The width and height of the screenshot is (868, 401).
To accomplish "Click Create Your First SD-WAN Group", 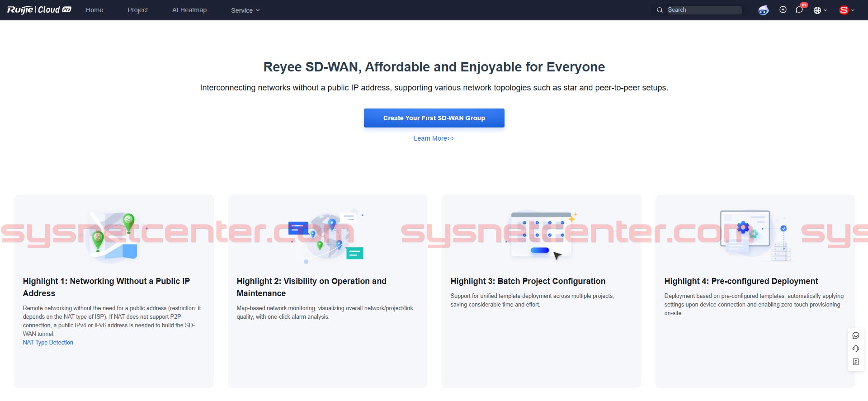I will pos(434,118).
